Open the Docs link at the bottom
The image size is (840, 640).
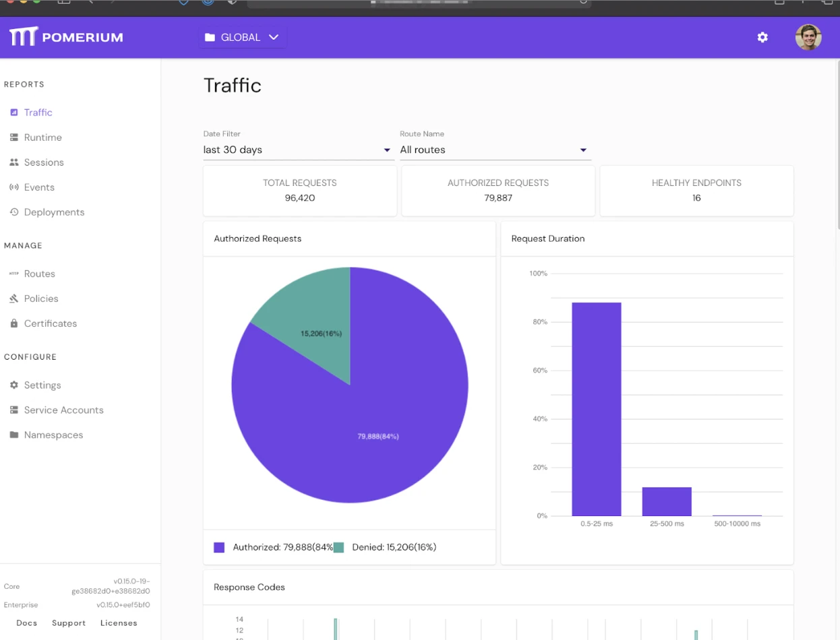(26, 622)
